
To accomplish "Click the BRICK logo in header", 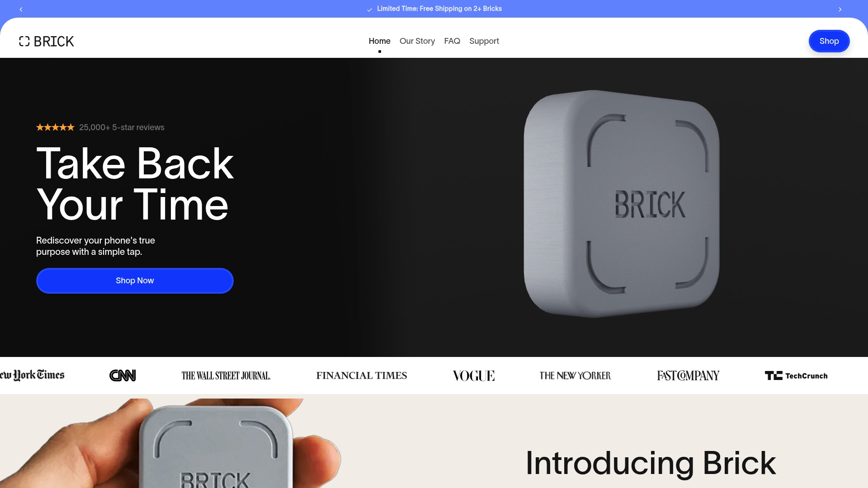I will coord(46,41).
